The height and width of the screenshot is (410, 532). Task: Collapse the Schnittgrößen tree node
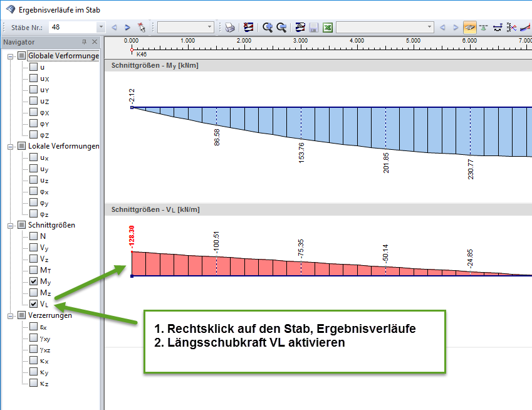pos(11,226)
